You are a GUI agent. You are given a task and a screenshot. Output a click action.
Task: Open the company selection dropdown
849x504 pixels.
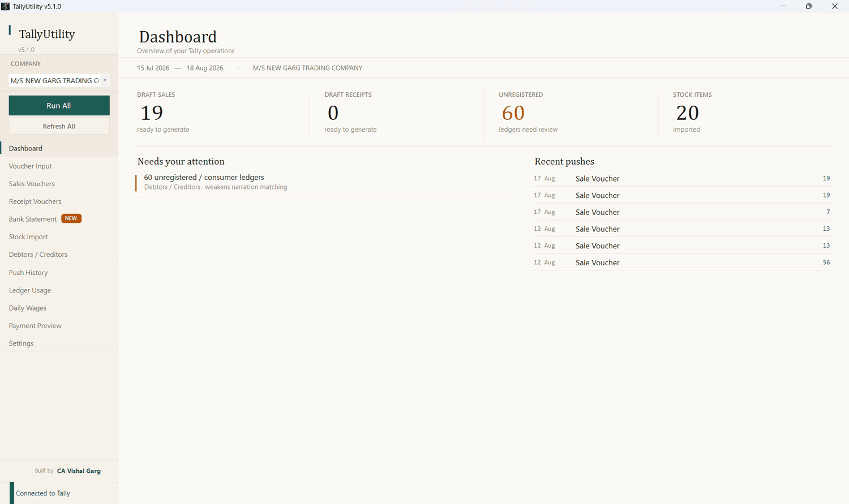coord(59,80)
